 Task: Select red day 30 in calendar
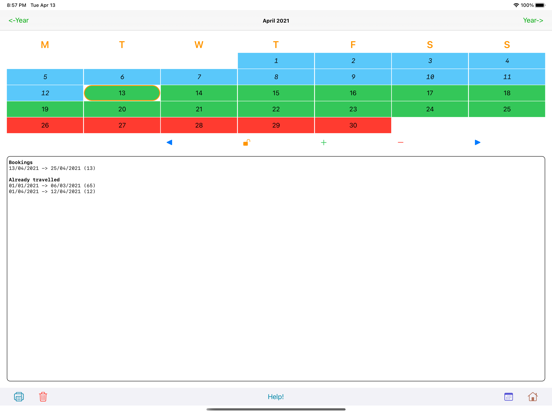click(353, 125)
